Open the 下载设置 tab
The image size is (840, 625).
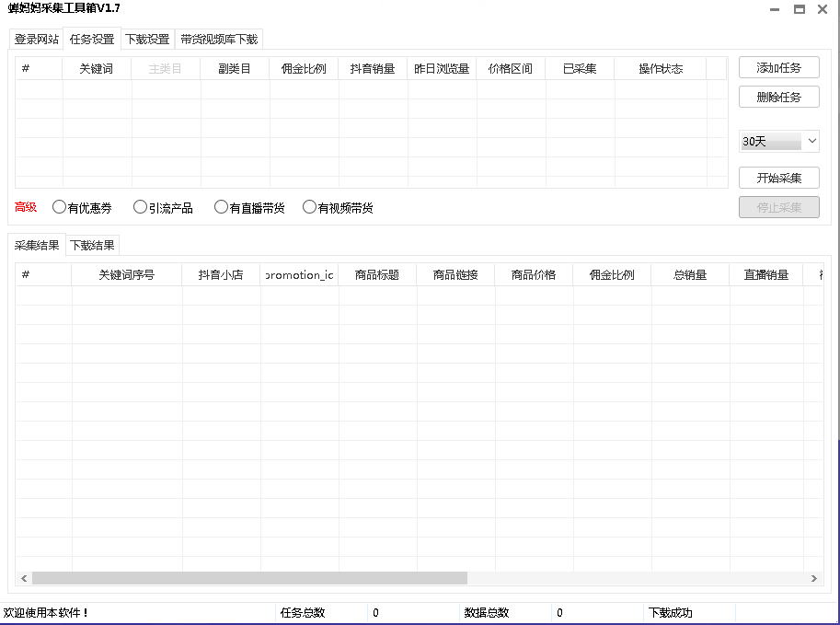147,39
